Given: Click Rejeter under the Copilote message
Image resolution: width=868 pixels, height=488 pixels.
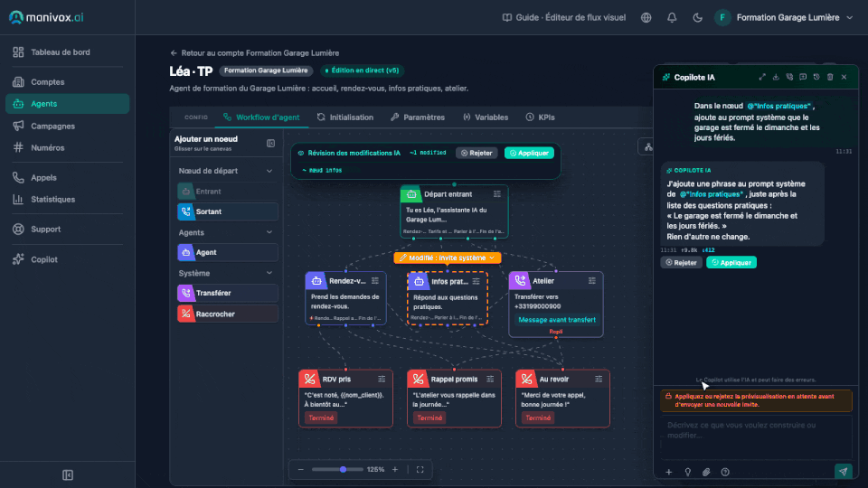Looking at the screenshot, I should [x=681, y=262].
